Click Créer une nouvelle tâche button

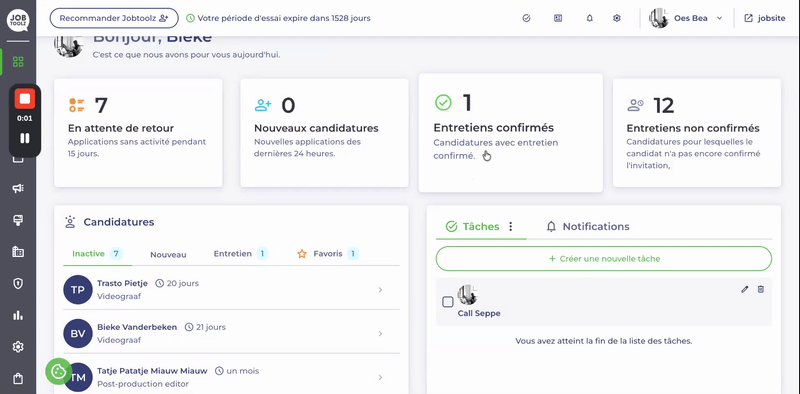click(x=604, y=259)
